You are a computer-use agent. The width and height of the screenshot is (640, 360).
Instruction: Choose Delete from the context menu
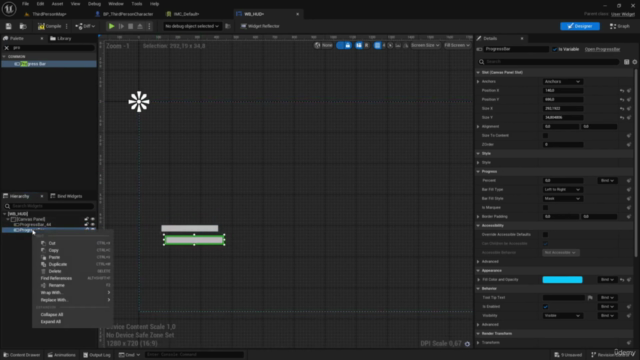[73, 271]
